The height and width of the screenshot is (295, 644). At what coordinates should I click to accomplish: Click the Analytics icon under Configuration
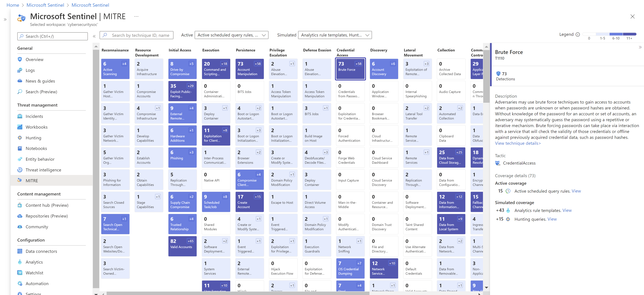tap(20, 261)
